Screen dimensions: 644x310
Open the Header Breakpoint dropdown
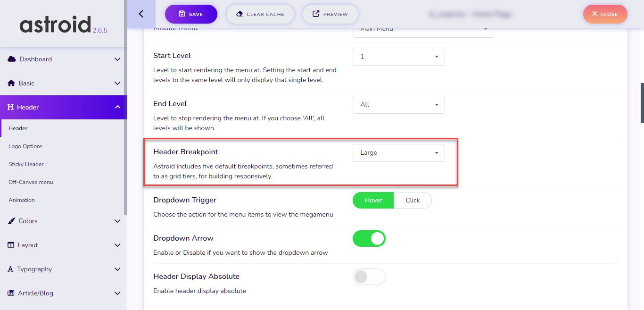tap(398, 153)
